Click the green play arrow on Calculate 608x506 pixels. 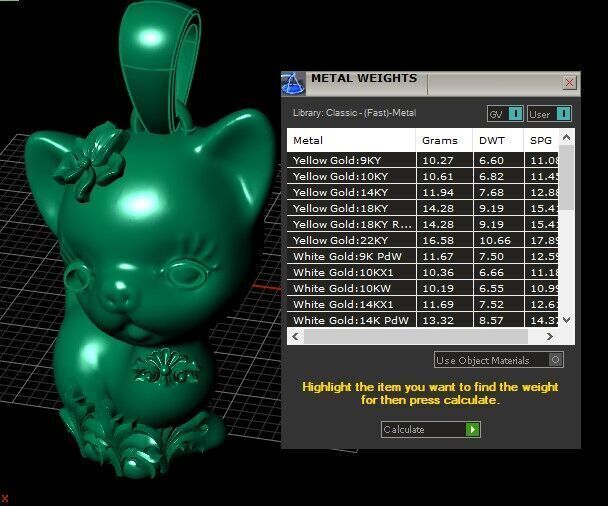(473, 430)
